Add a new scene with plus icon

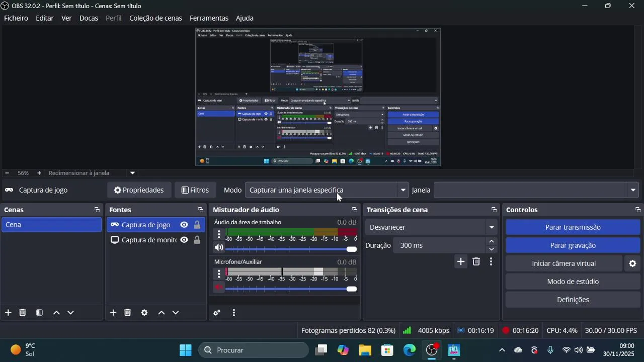click(8, 313)
